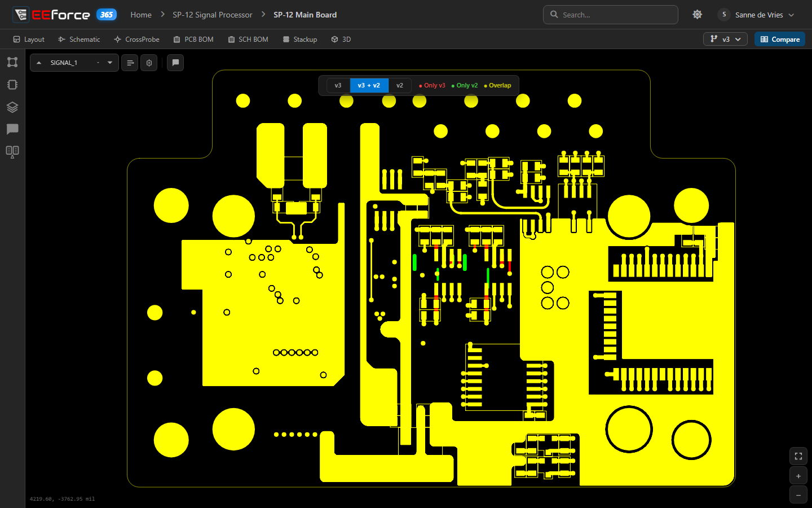Focus the Search input field
Screen dimensions: 812x508
click(x=611, y=15)
